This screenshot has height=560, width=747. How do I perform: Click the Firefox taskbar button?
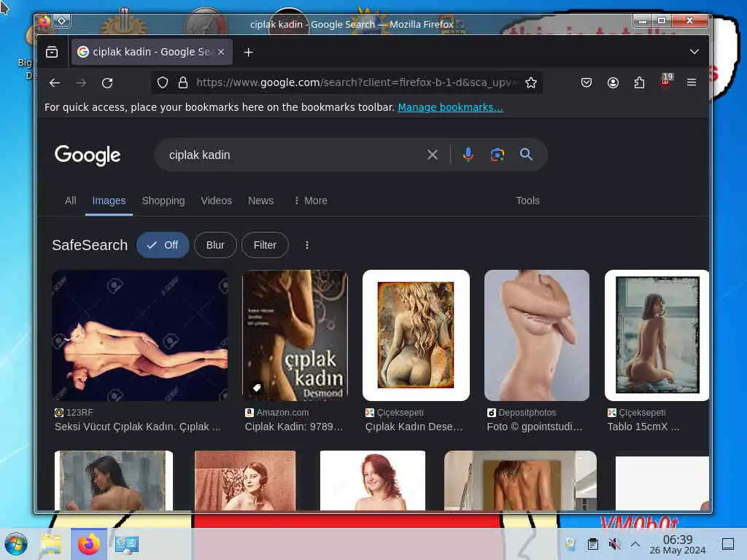[x=89, y=544]
